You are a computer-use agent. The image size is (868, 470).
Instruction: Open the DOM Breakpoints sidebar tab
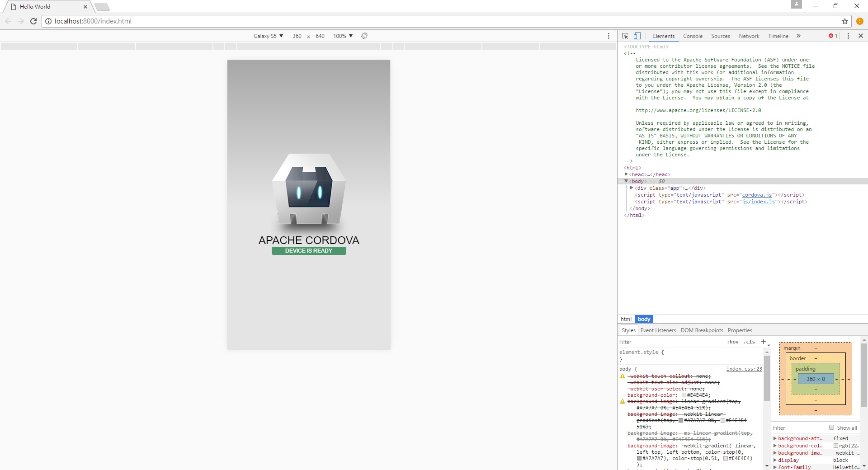click(x=702, y=330)
